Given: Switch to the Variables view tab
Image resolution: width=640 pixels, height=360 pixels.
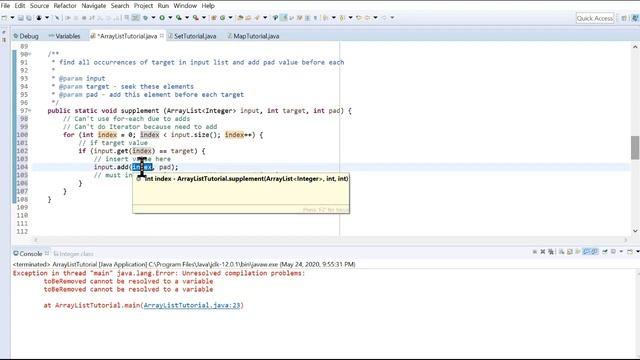Looking at the screenshot, I should 64,36.
